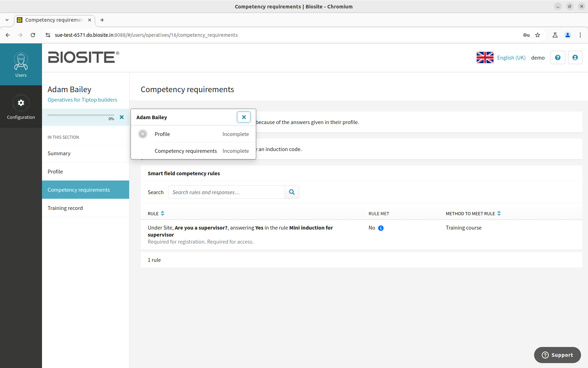Click the Rule Met info icon
The image size is (588, 368).
(x=381, y=228)
